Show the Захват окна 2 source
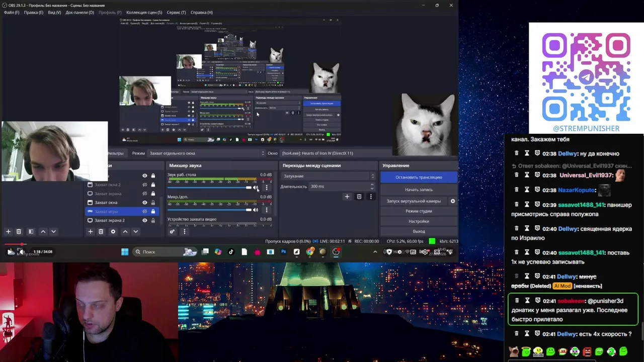The width and height of the screenshot is (644, 362). click(145, 185)
